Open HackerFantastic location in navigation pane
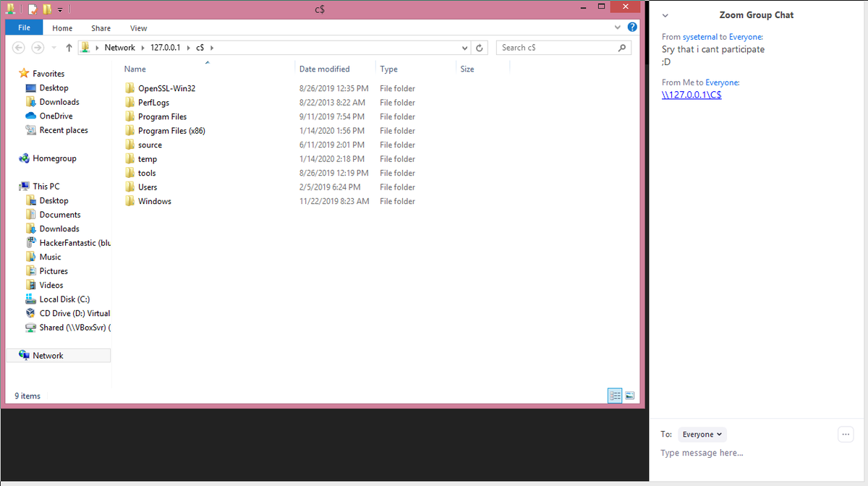Screen dimensions: 868x486 click(x=68, y=243)
